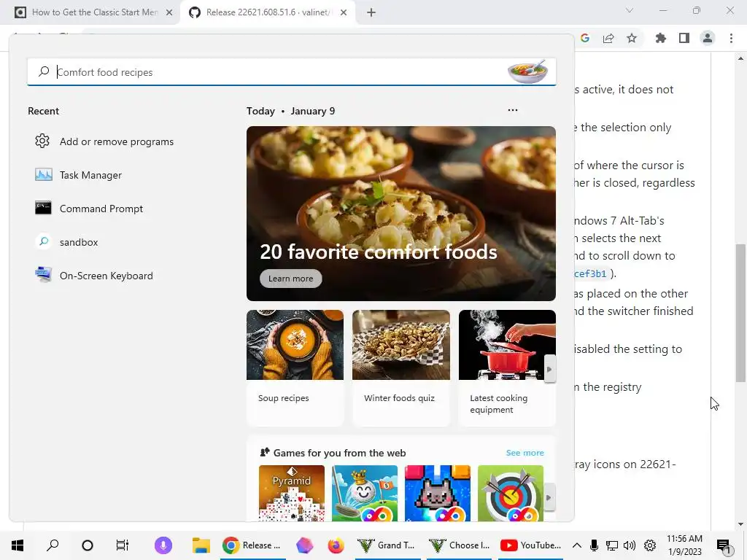Open the Chrome profile avatar
Screen dimensions: 747x560
coord(708,38)
